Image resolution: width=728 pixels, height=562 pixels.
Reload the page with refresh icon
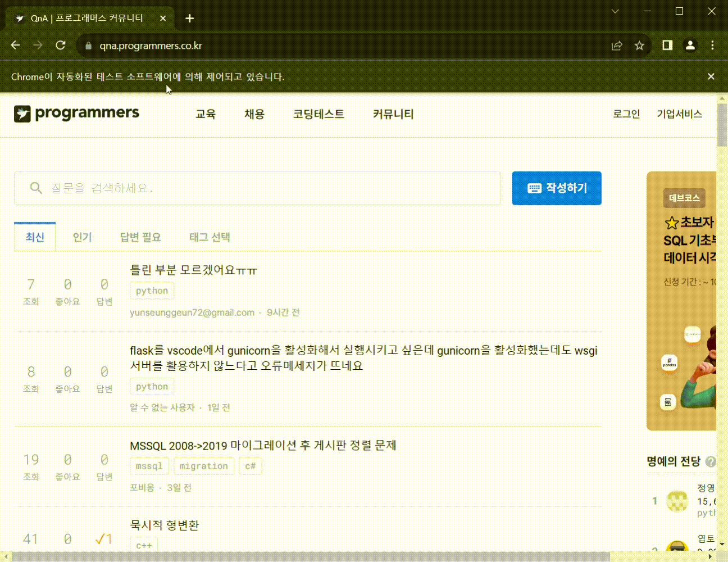click(61, 46)
